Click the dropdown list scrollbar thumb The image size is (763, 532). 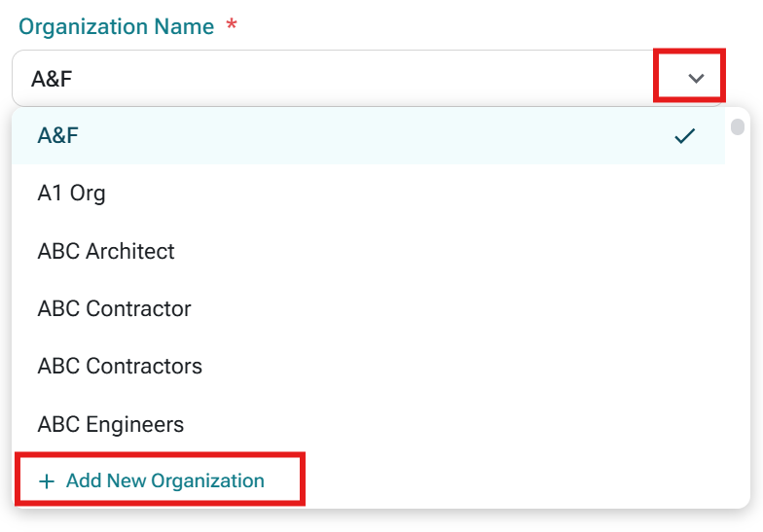pos(738,126)
